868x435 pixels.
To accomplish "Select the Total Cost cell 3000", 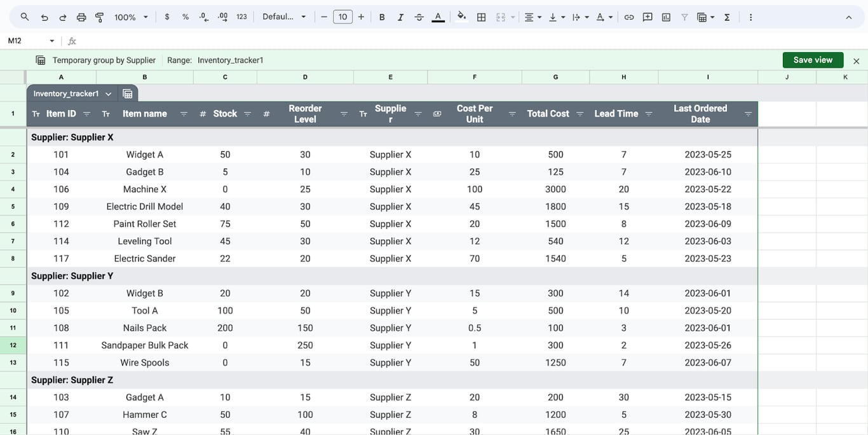I will tap(555, 190).
